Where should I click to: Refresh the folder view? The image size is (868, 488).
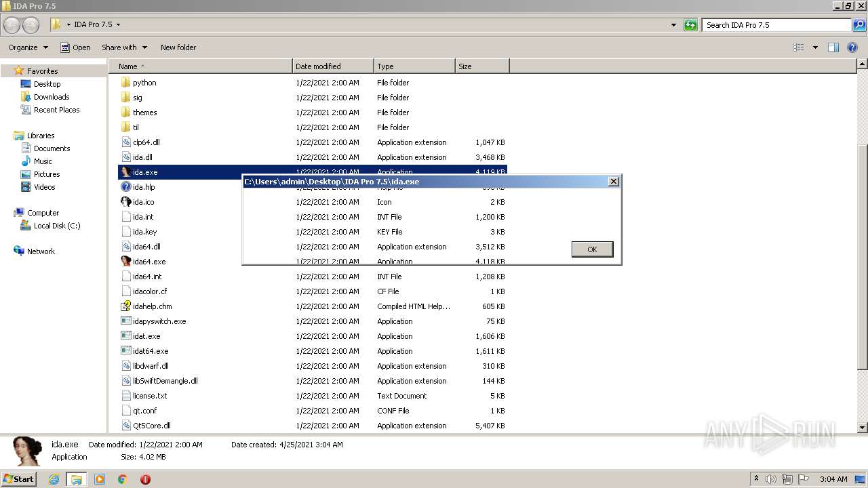coord(690,25)
